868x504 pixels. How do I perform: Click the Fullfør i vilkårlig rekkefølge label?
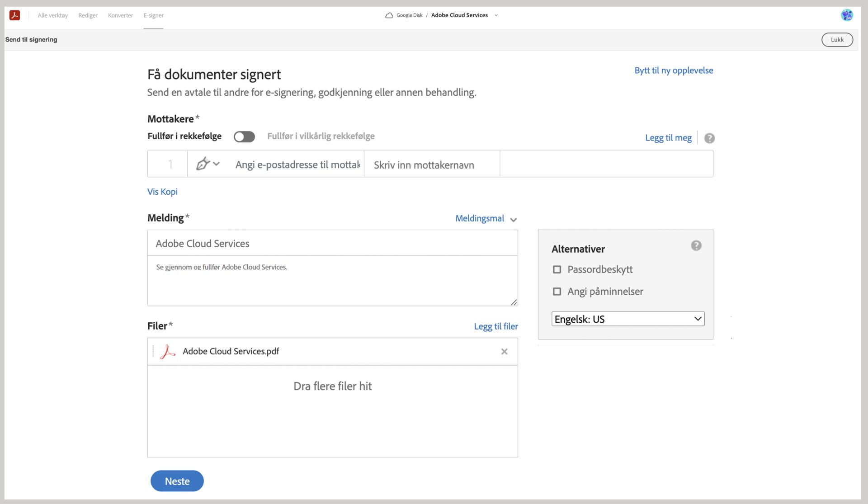(x=321, y=137)
